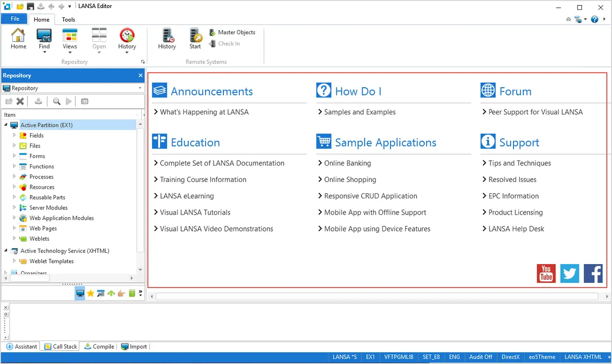Open the File menu
Viewport: 612px width, 364px height.
pyautogui.click(x=15, y=19)
